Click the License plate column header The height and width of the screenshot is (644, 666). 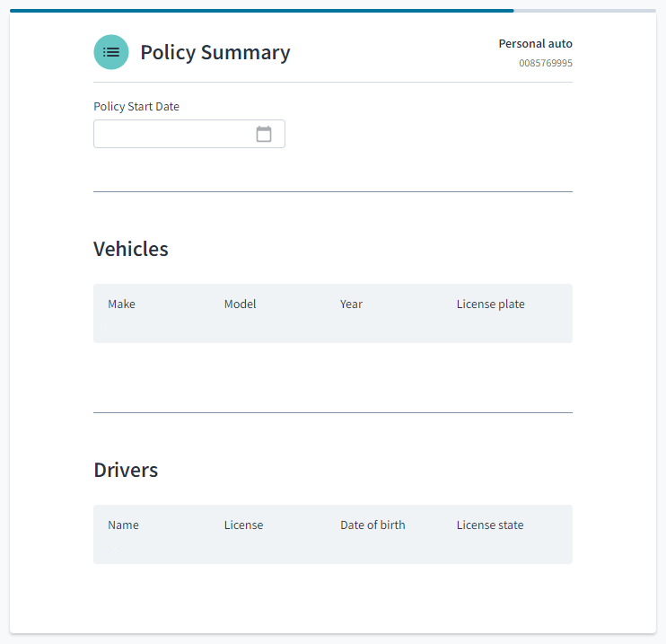coord(491,304)
